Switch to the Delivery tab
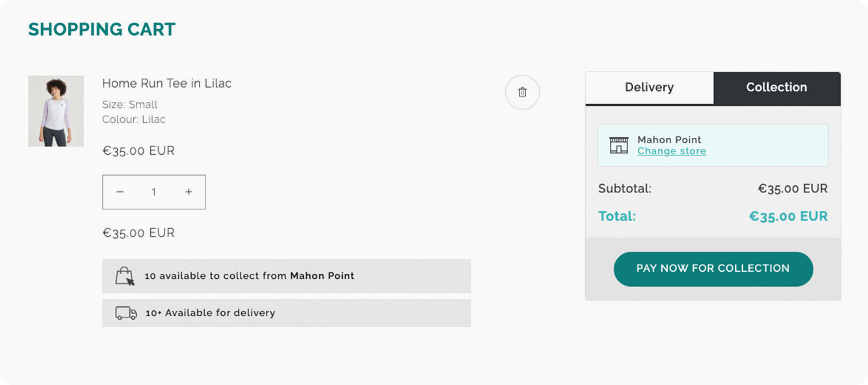The image size is (868, 385). 649,88
